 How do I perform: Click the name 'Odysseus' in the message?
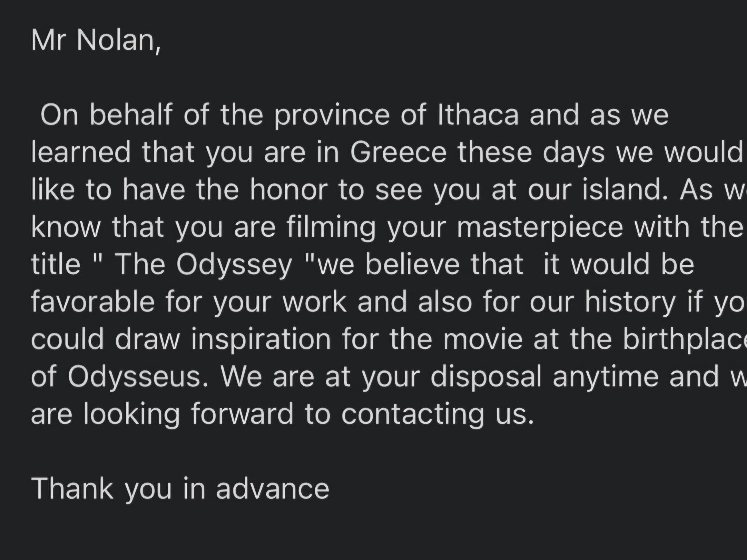(x=134, y=376)
